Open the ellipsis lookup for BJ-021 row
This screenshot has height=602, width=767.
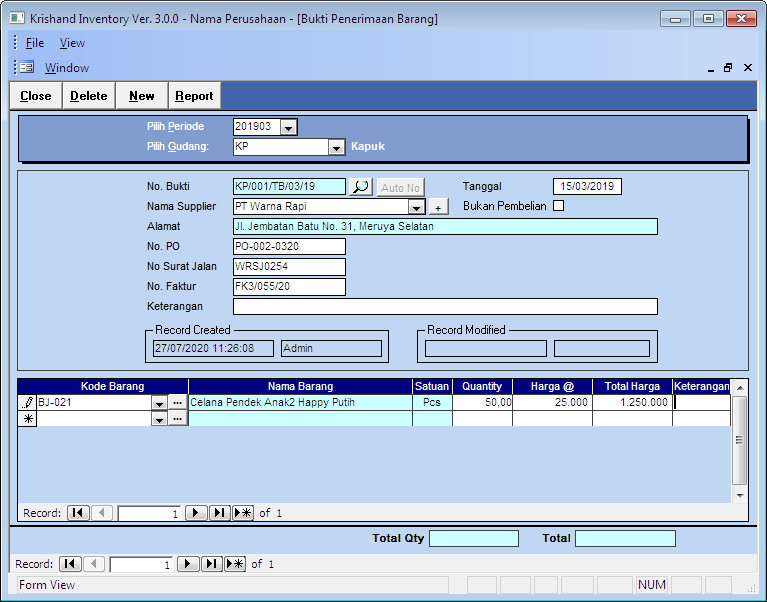pos(178,402)
